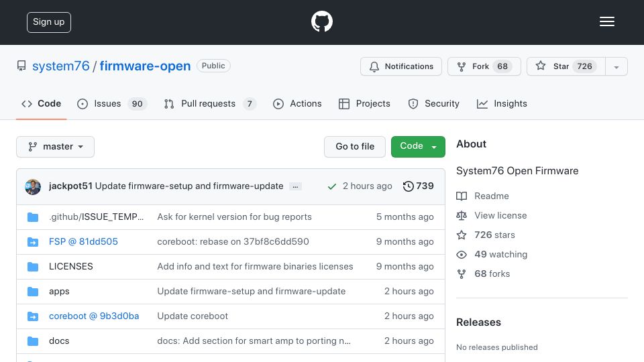Click jackpot51's avatar image
Screen dimensions: 644x362
point(33,187)
